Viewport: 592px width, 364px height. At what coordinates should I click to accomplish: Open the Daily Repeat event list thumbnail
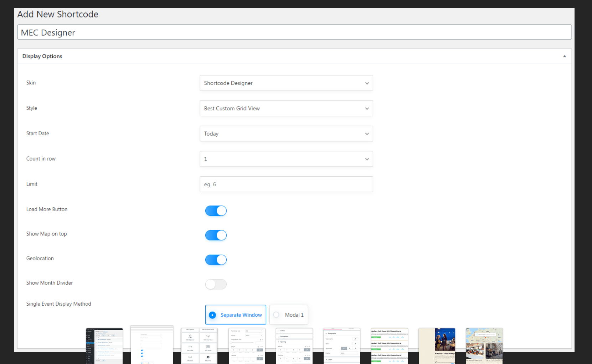click(x=389, y=346)
